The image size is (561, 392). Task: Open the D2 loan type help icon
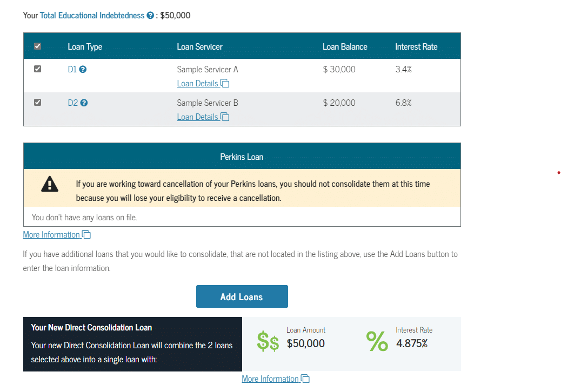(x=84, y=103)
